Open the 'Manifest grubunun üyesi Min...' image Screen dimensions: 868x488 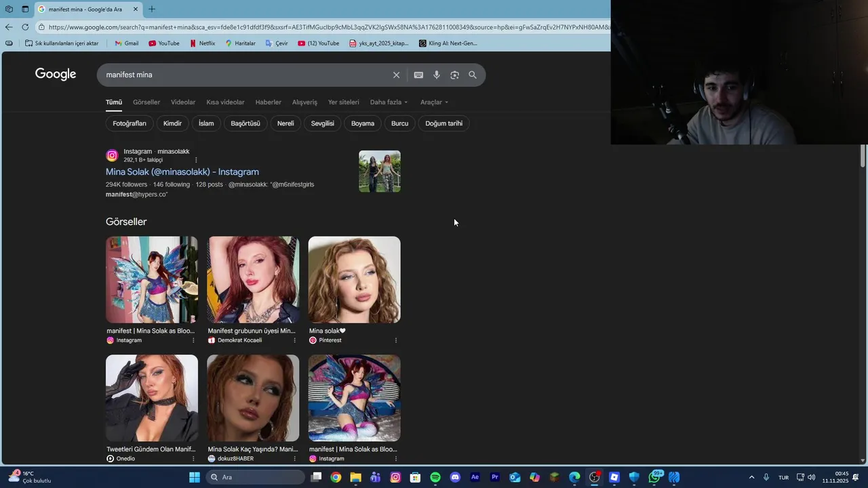click(253, 280)
